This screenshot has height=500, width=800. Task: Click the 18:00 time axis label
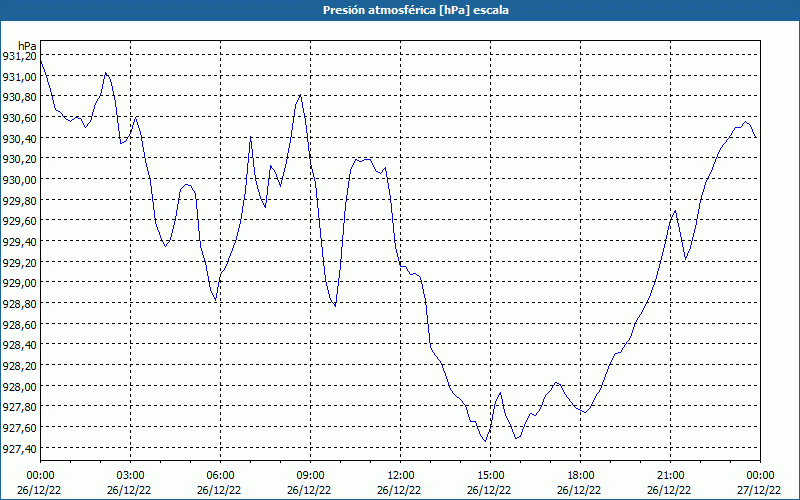[x=581, y=476]
